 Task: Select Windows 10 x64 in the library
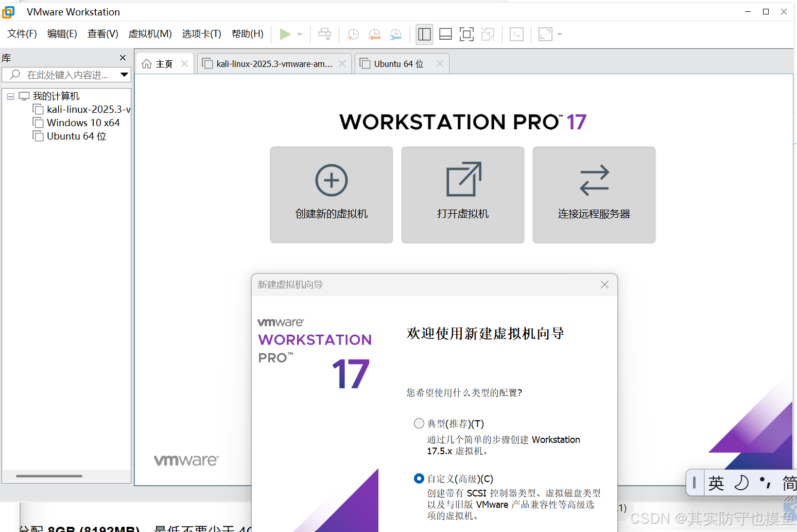(83, 123)
